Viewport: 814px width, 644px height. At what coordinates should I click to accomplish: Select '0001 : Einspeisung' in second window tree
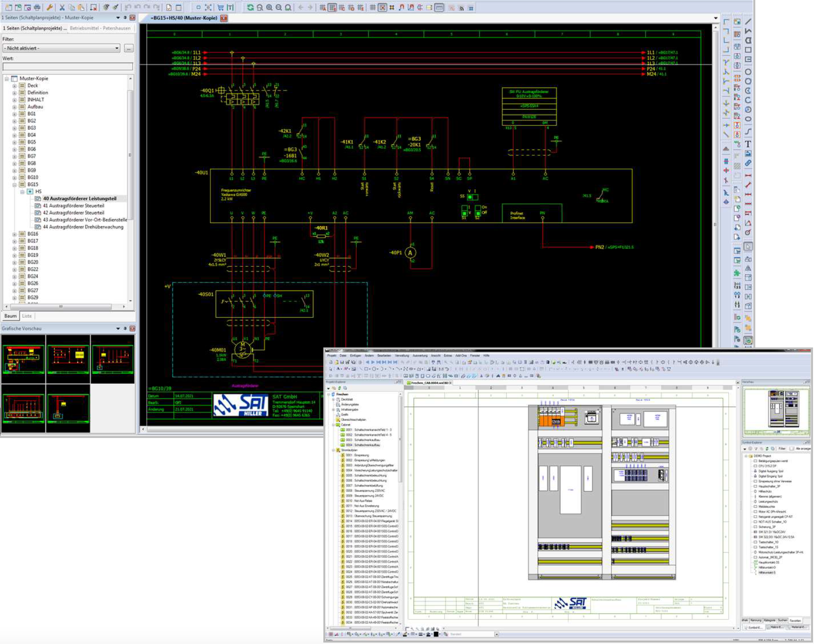pos(357,455)
